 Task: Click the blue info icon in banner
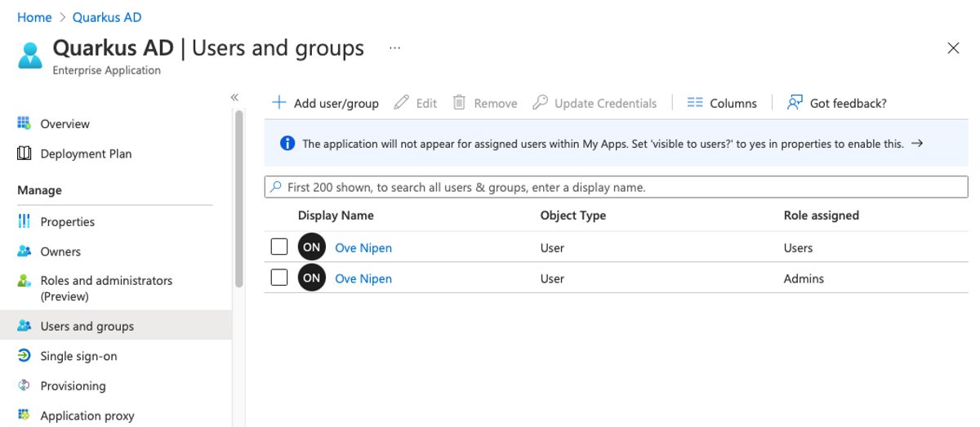tap(287, 144)
